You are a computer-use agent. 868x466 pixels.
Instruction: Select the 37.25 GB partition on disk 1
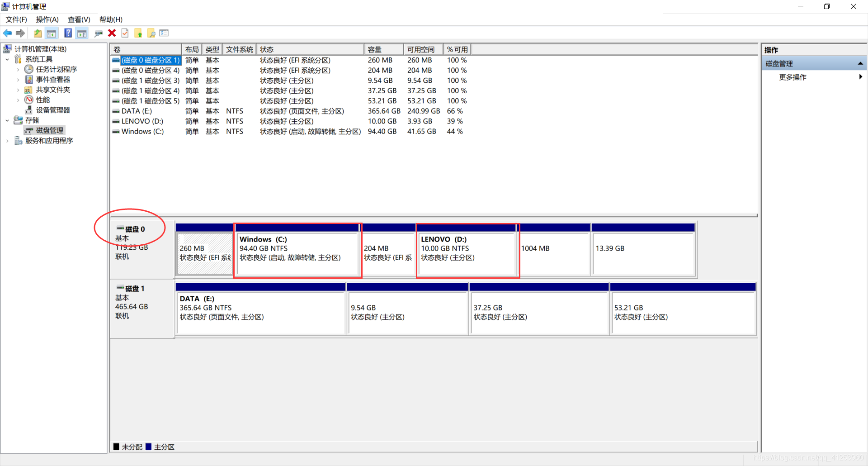click(539, 309)
